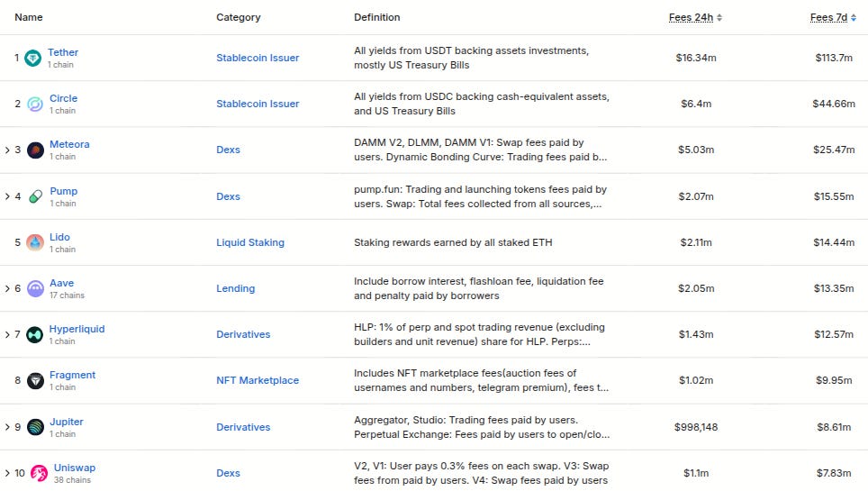Open the Circle protocol link
Image resolution: width=868 pixels, height=491 pixels.
click(x=63, y=98)
